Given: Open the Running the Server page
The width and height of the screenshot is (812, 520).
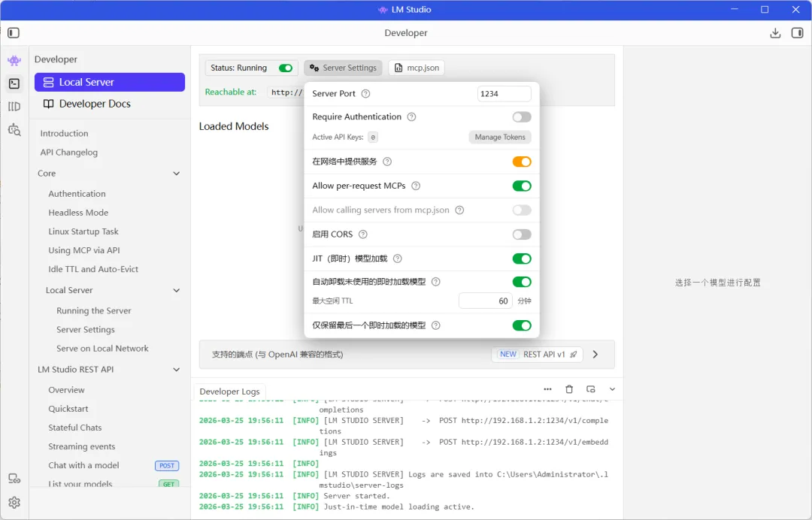Looking at the screenshot, I should tap(94, 311).
